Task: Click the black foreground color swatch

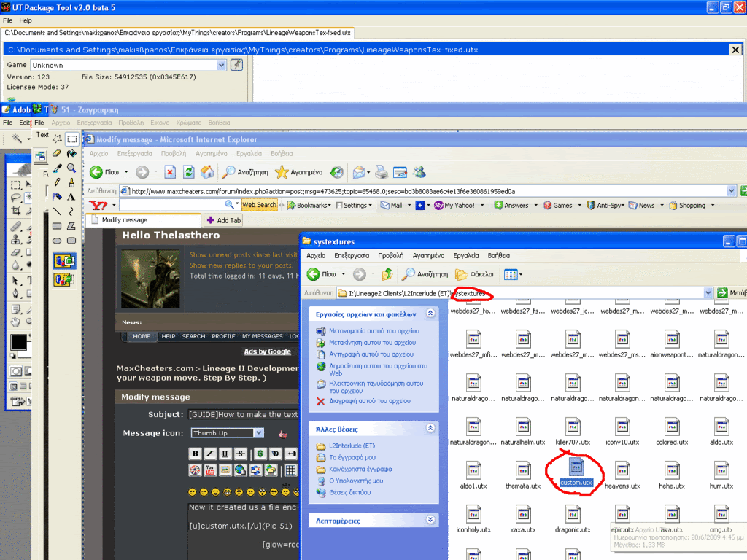Action: tap(18, 342)
